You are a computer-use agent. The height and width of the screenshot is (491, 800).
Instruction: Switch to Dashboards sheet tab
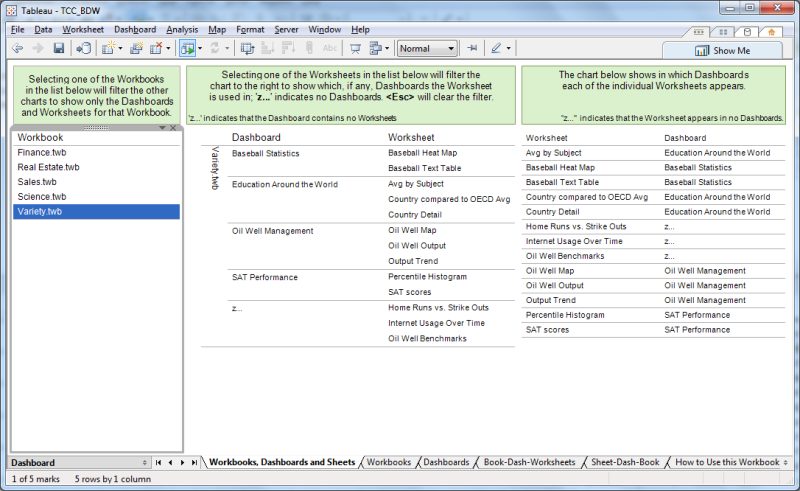[x=446, y=462]
